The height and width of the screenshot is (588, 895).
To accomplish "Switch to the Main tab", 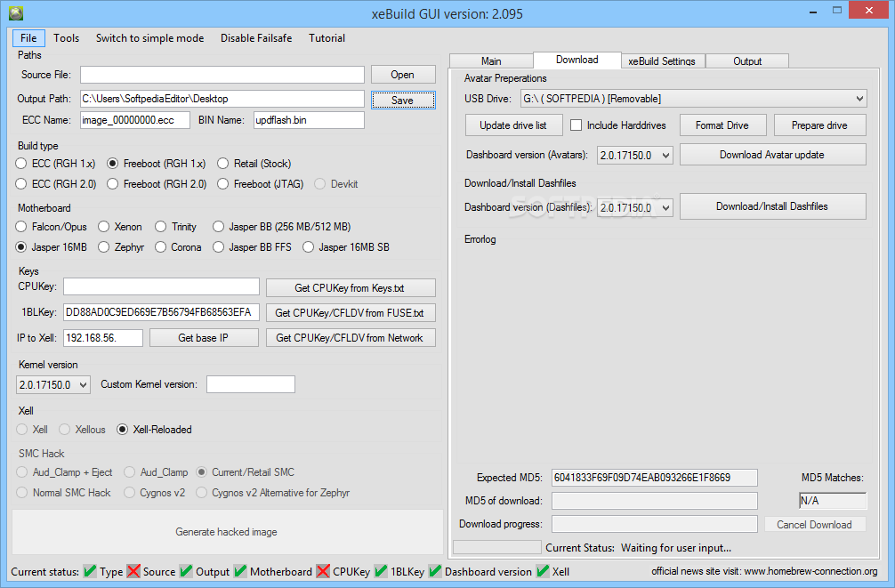I will coord(491,61).
